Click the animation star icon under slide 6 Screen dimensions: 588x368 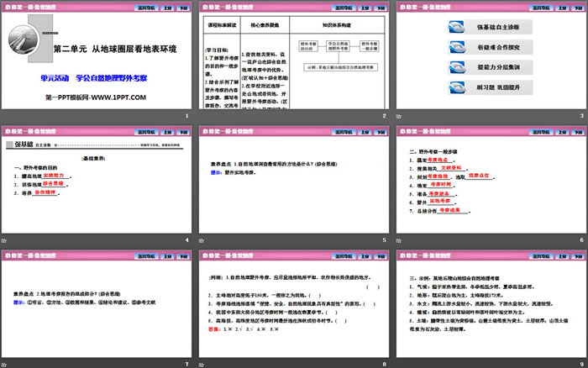coord(399,240)
